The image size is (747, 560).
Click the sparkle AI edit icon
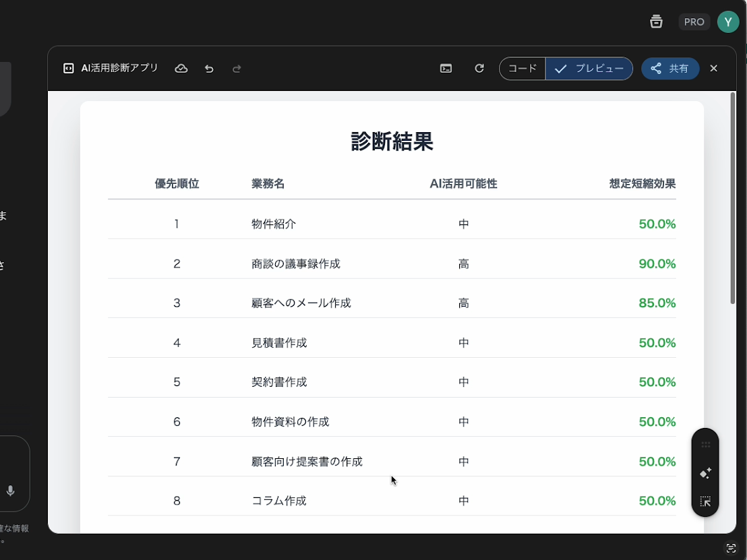tap(705, 474)
